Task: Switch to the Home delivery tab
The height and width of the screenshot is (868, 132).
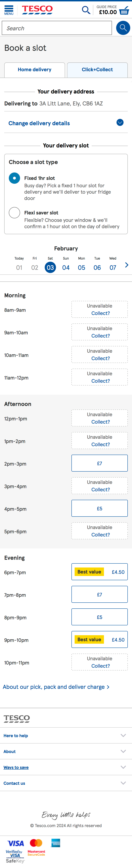Action: (x=35, y=70)
